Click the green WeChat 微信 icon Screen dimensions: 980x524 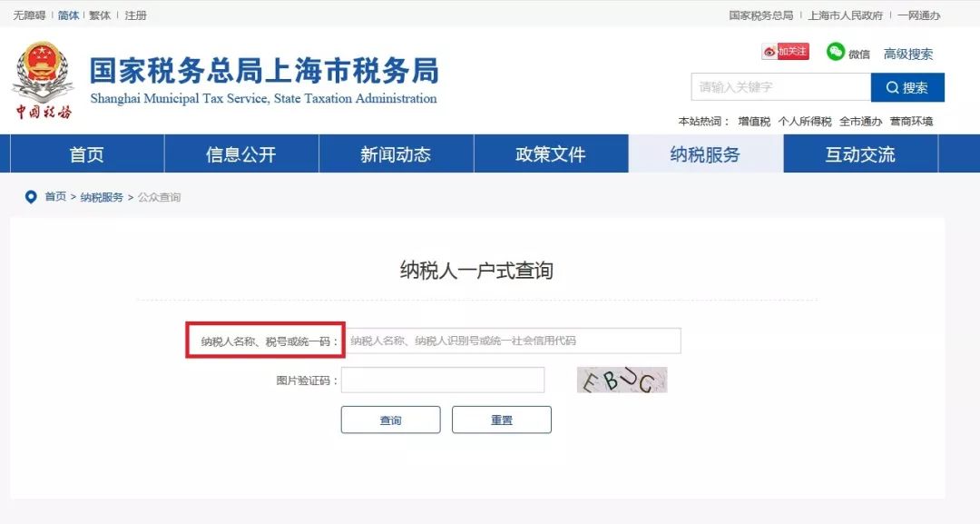point(836,52)
